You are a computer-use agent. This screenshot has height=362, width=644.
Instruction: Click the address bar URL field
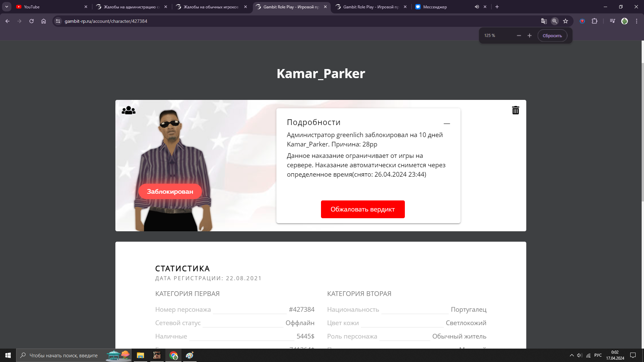tap(295, 21)
